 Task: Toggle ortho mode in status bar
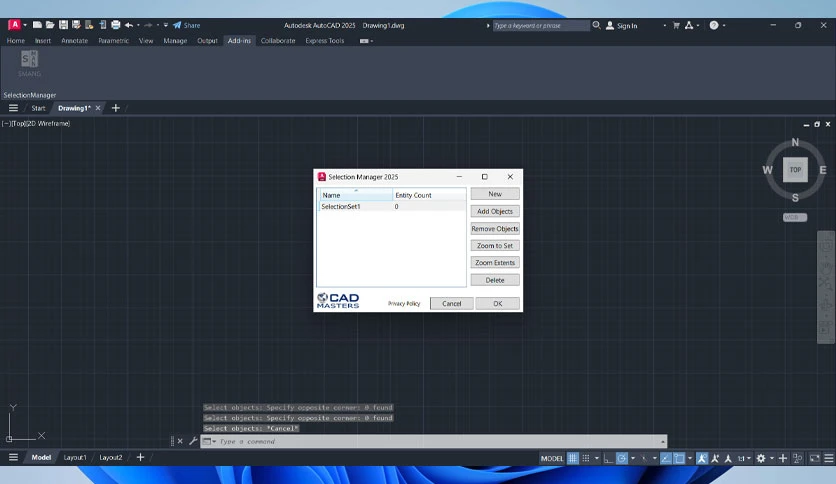tap(608, 458)
